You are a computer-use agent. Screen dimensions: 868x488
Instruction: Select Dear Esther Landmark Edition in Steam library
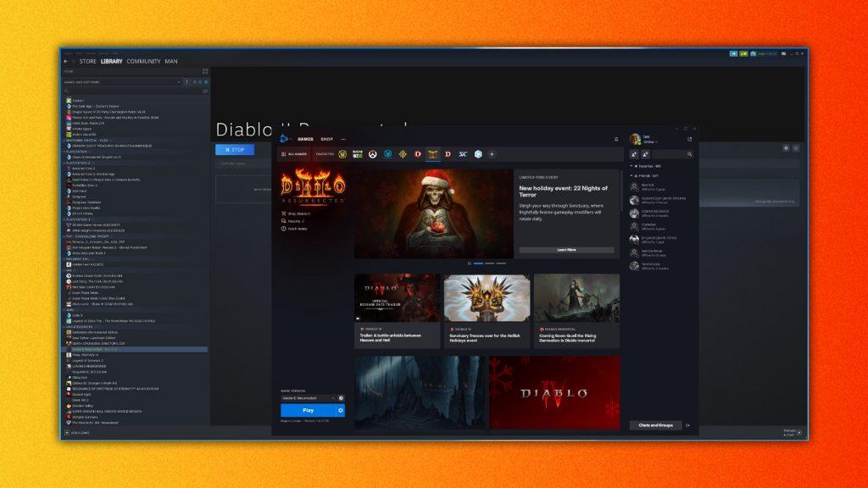tap(92, 338)
